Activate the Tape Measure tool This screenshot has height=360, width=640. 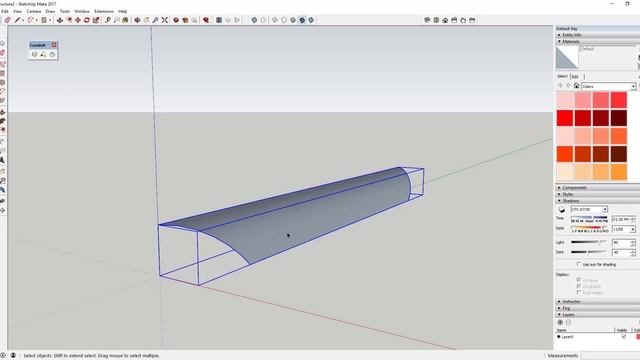[x=107, y=20]
